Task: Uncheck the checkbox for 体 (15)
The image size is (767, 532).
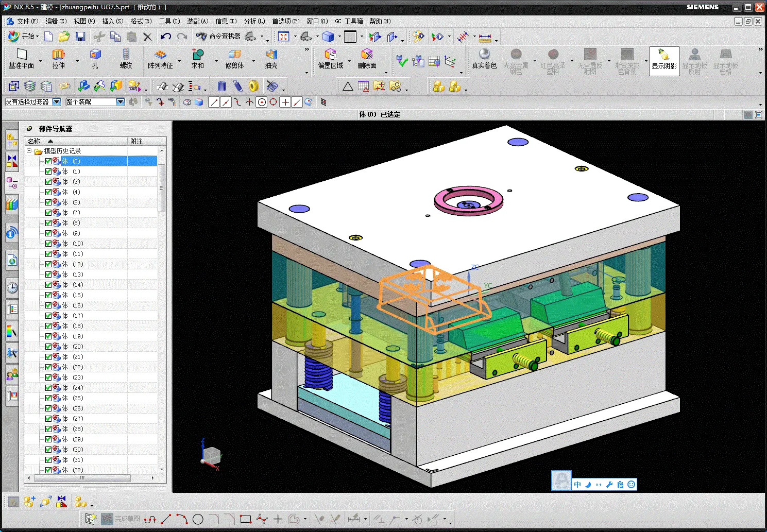Action: 48,295
